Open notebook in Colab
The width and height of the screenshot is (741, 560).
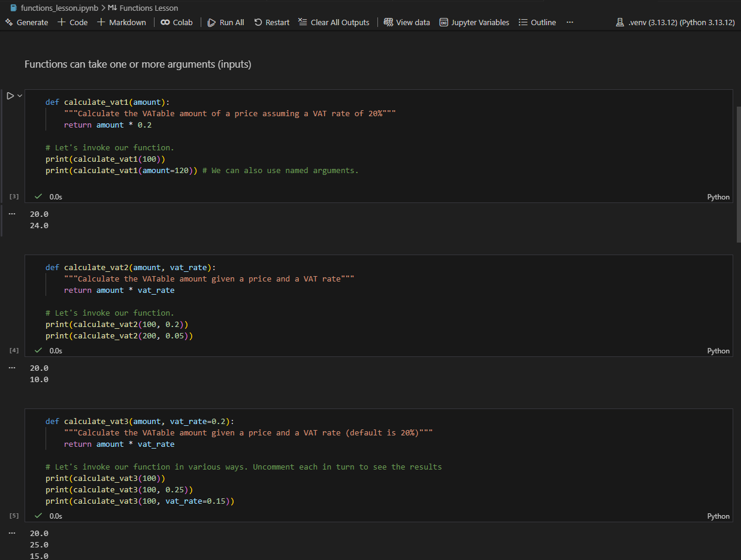click(x=177, y=22)
